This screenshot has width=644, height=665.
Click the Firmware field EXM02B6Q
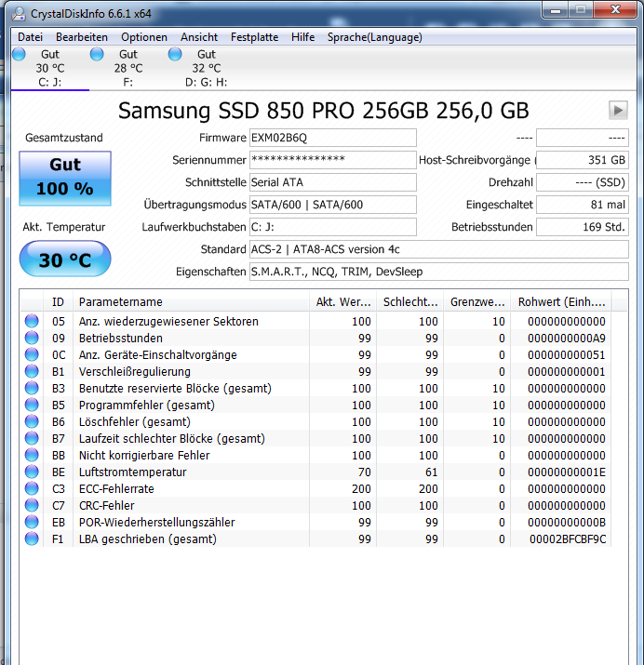click(333, 138)
